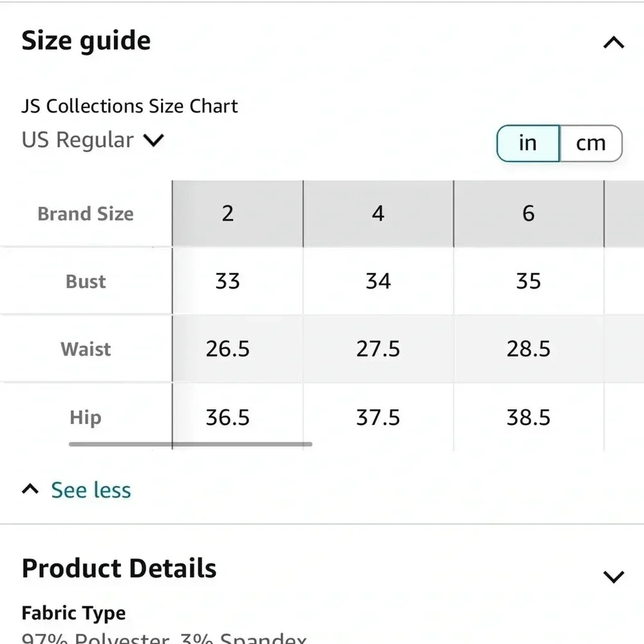Expand the Product Details section

point(614,575)
